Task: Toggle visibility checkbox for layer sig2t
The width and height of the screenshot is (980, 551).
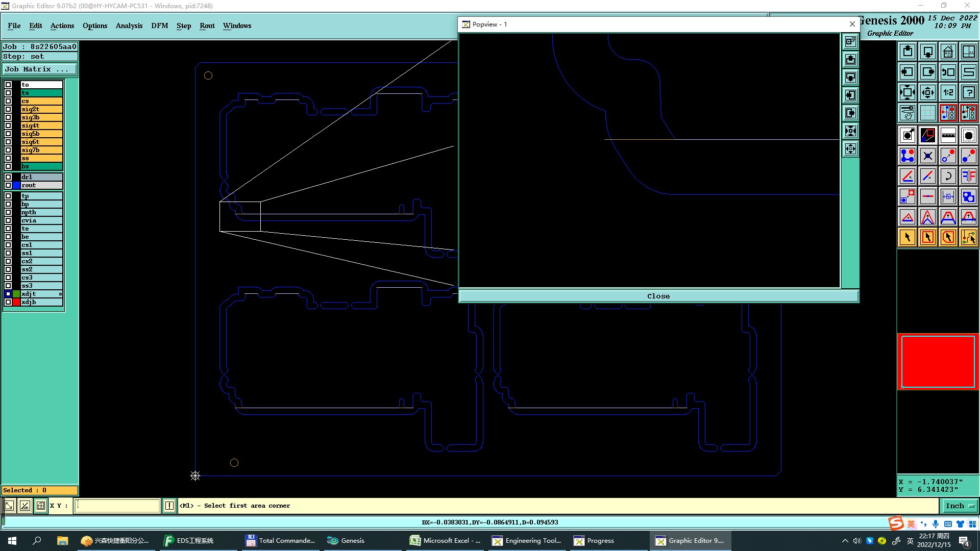Action: pos(8,109)
